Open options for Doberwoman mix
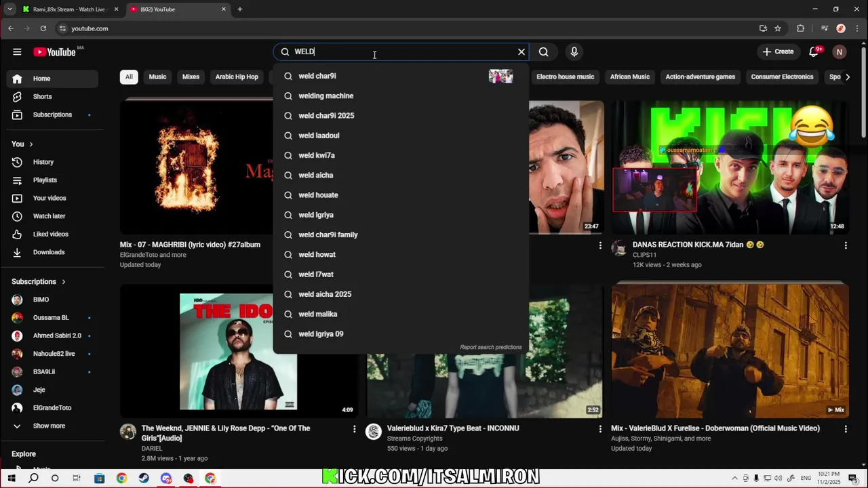 (x=846, y=429)
